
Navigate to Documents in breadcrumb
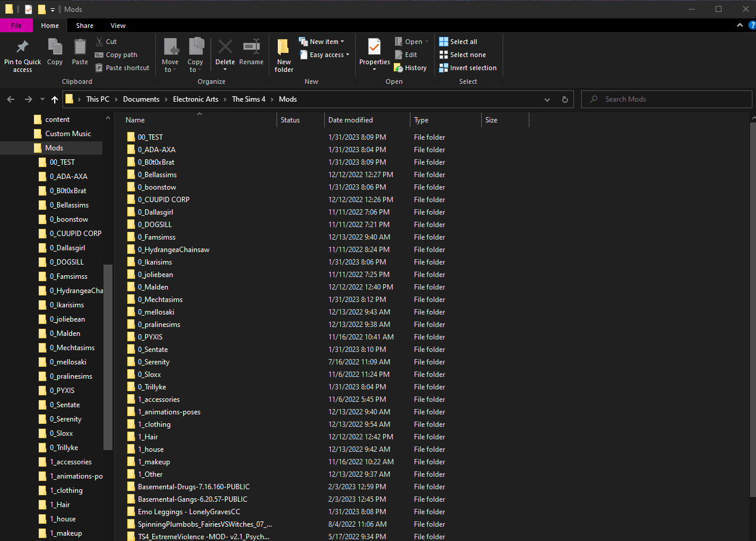tap(141, 99)
